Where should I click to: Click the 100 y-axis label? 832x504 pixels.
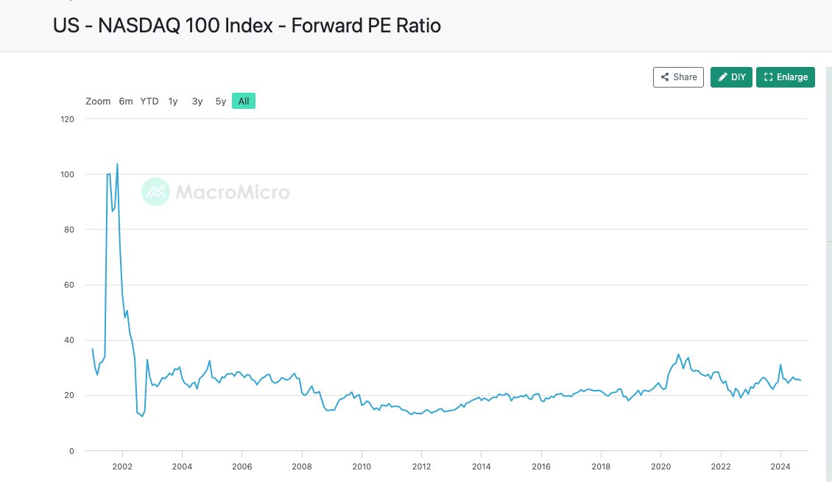(x=68, y=174)
